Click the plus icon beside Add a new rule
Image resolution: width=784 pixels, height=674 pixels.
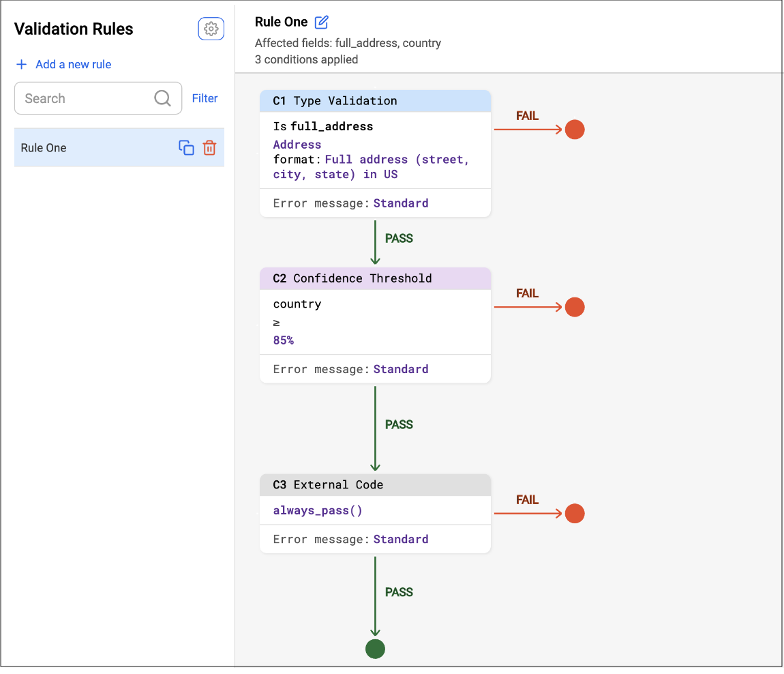tap(21, 65)
